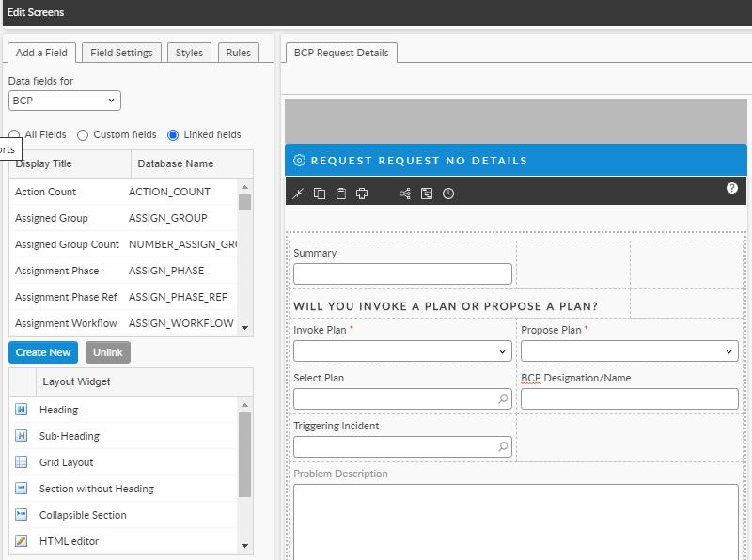Expand the Invoke Plan dropdown
752x560 pixels.
[402, 351]
